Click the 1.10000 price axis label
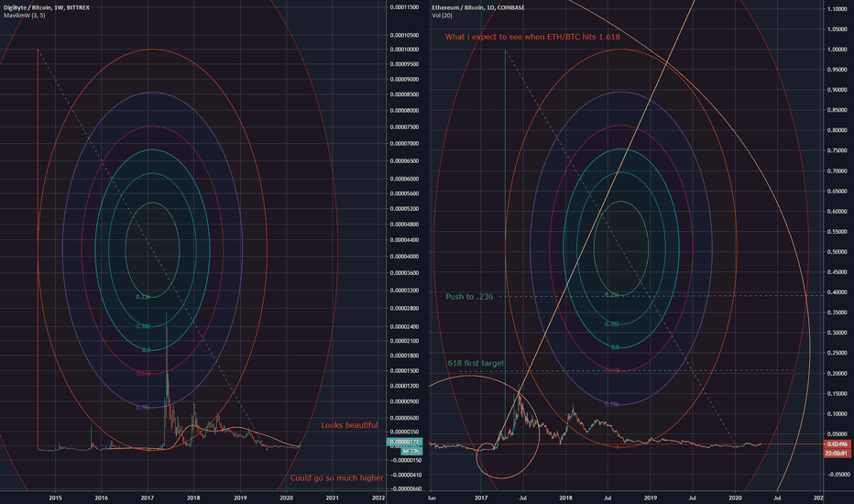 838,9
